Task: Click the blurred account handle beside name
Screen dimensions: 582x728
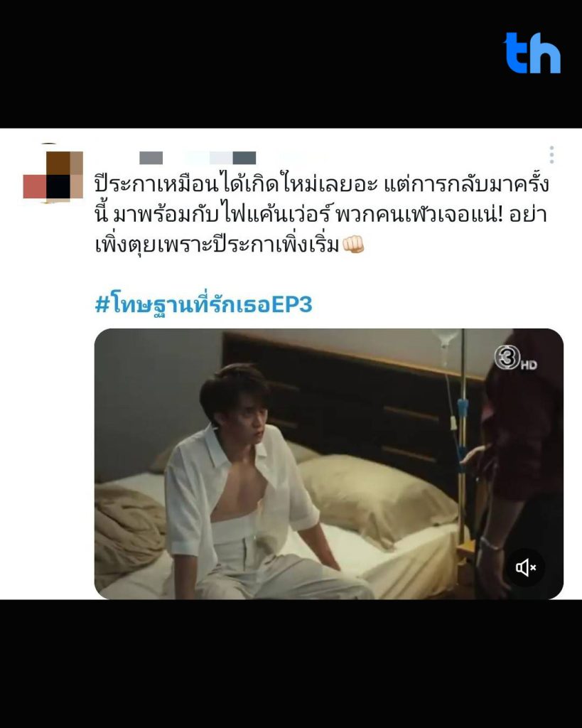Action: [221, 158]
